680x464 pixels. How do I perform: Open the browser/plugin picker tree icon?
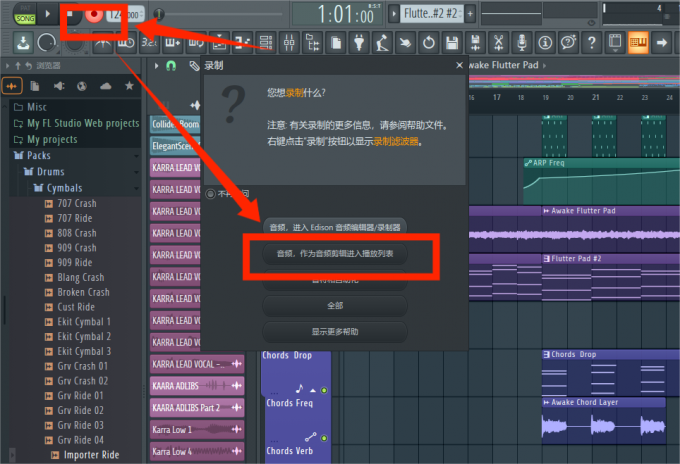pos(313,42)
